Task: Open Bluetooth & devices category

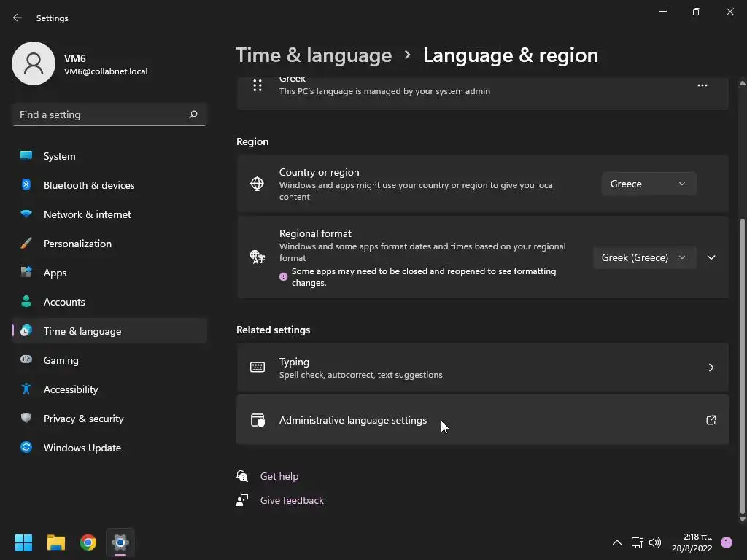Action: point(109,185)
